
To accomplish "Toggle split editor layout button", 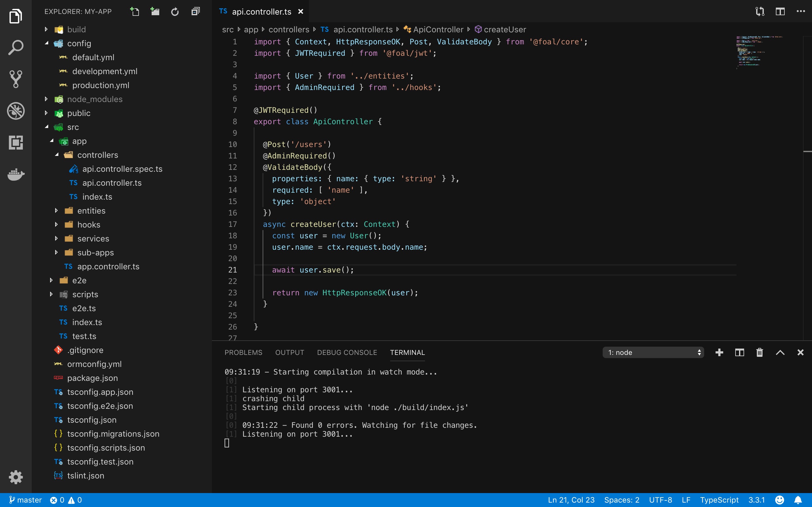I will (x=780, y=12).
